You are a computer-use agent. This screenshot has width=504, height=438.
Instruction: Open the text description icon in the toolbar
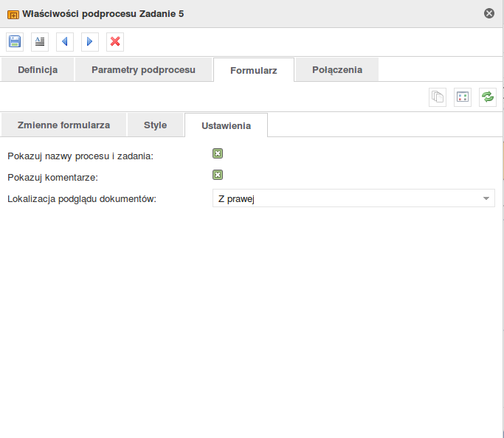pyautogui.click(x=40, y=42)
